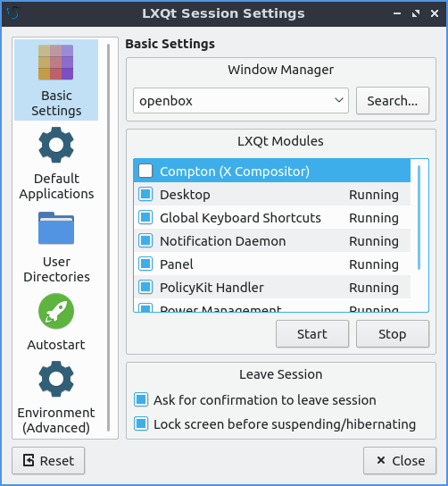Click the X icon on the Close button

pyautogui.click(x=381, y=460)
